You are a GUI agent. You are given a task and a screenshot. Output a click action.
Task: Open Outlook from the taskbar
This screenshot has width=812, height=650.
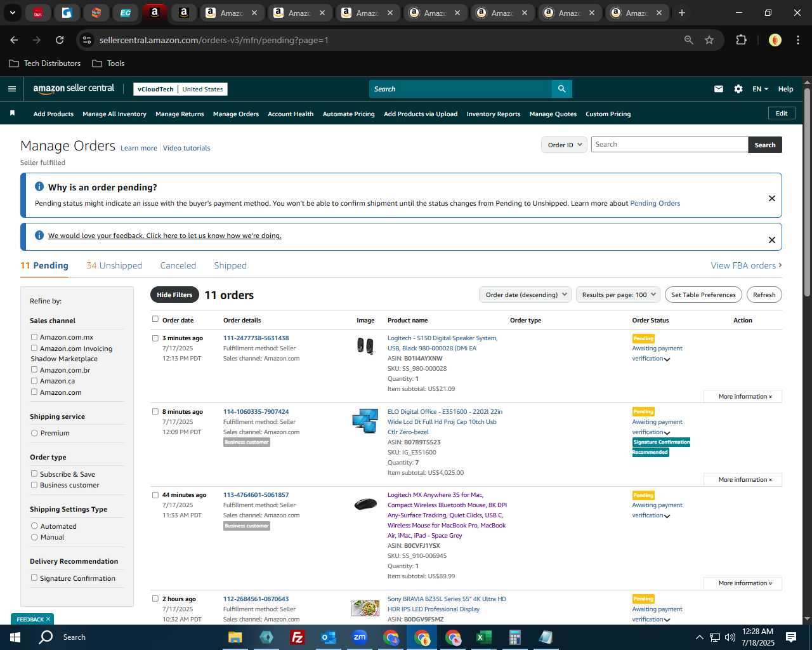[x=328, y=637]
